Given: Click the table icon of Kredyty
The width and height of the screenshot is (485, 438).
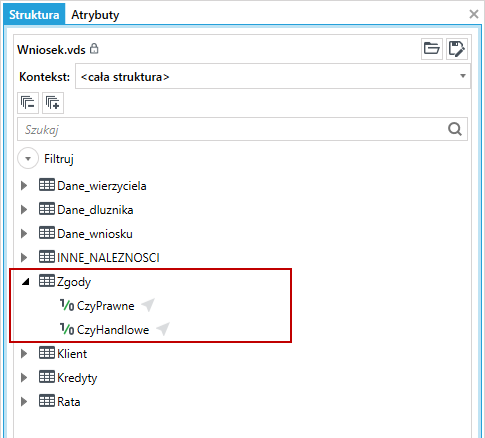Looking at the screenshot, I should (47, 377).
